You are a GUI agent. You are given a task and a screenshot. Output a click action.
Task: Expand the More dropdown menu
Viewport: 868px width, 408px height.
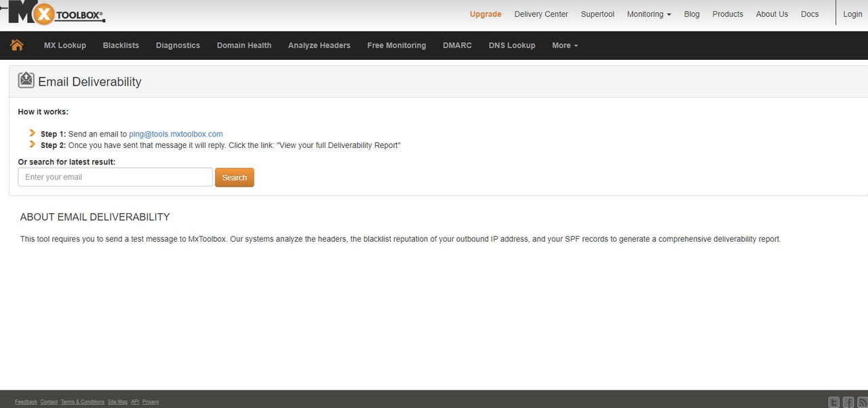tap(565, 45)
